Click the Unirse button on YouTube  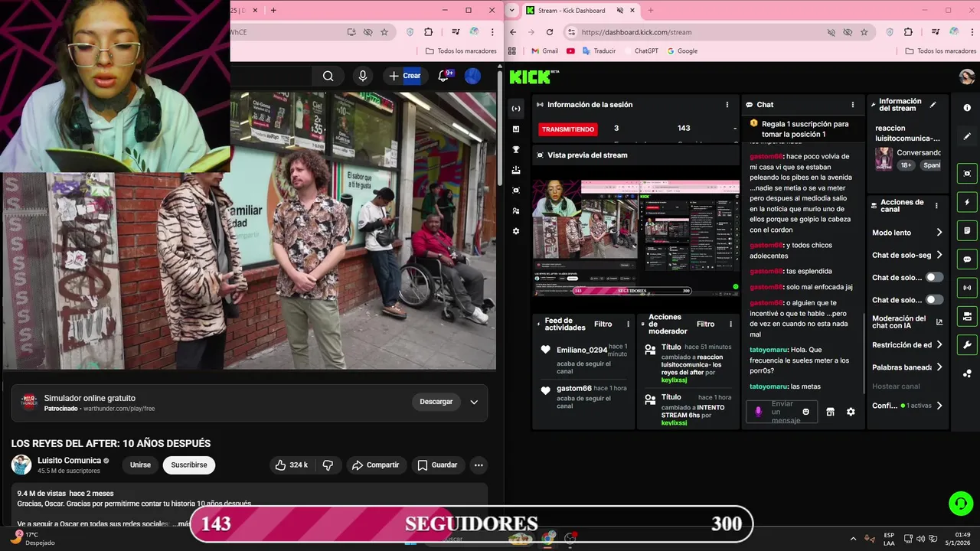(140, 465)
